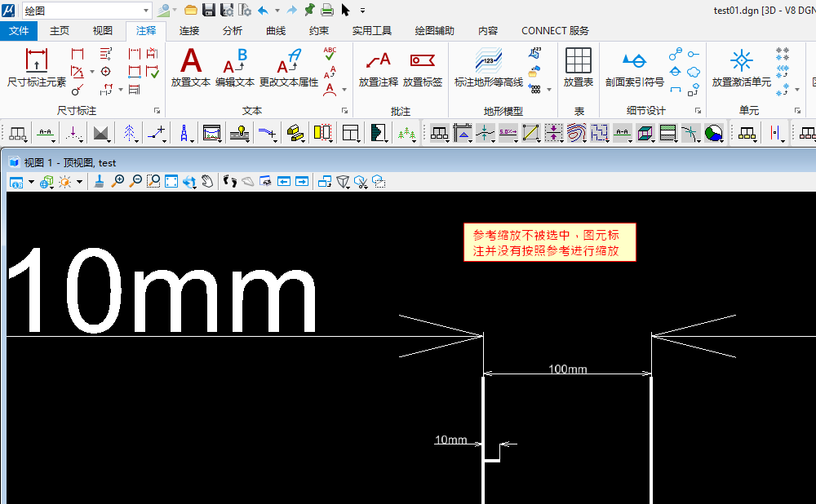Click the 放置表 place table tool
The width and height of the screenshot is (816, 504).
pos(579,68)
